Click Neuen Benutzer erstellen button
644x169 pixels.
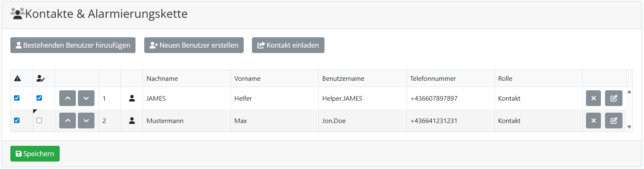tap(194, 46)
